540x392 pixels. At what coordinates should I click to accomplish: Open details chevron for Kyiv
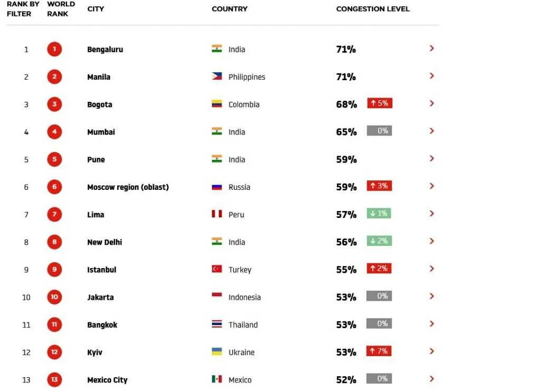[x=431, y=352]
